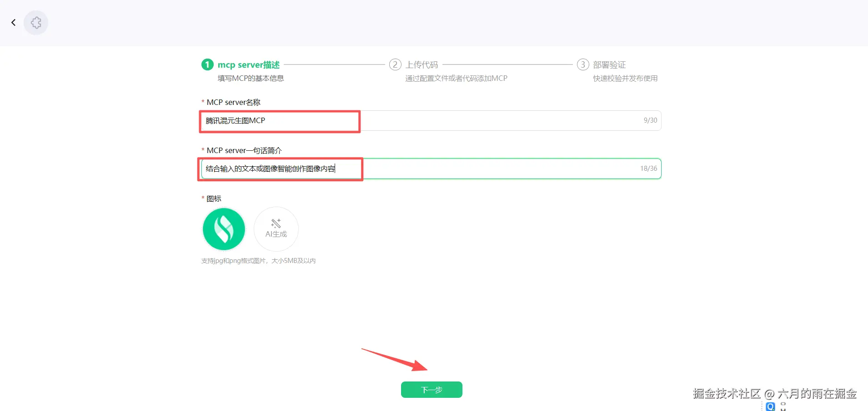Click the 18/36 character counter
The image size is (868, 411).
(649, 168)
